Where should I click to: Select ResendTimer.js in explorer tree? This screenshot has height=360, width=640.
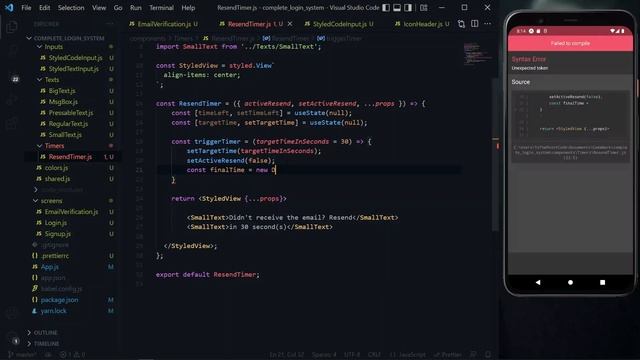tap(73, 157)
